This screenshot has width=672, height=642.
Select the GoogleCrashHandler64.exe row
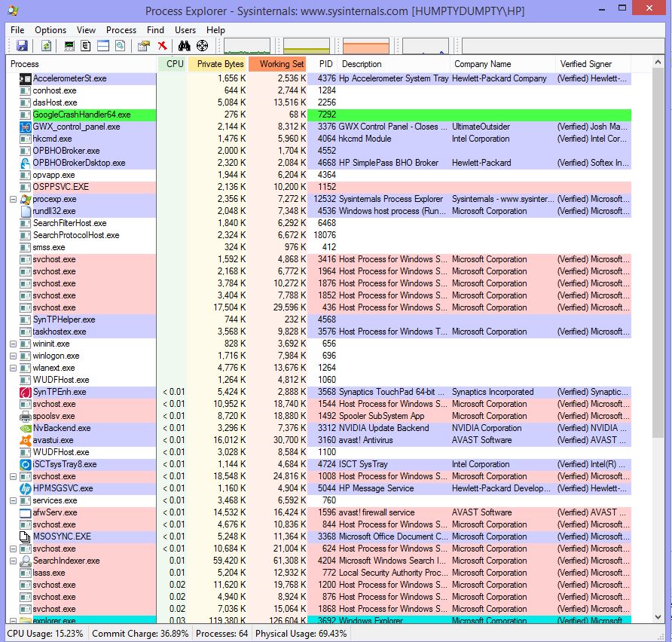(319, 115)
